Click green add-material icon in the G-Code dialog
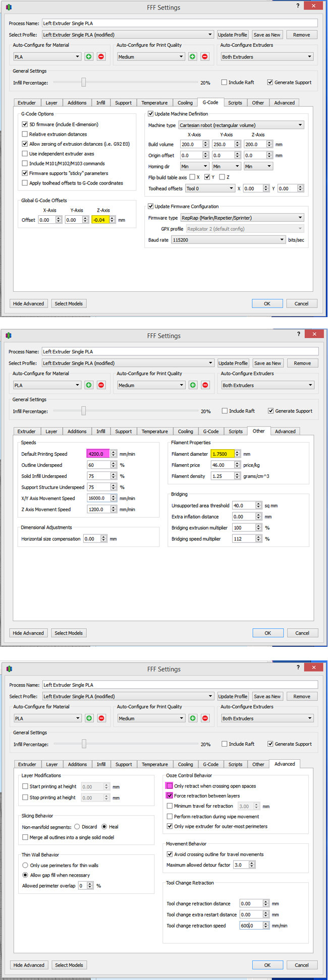Image resolution: width=328 pixels, height=980 pixels. tap(89, 57)
